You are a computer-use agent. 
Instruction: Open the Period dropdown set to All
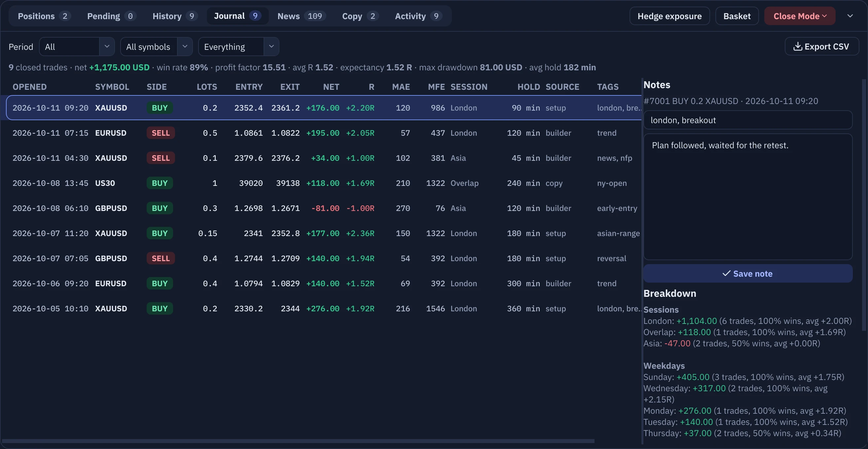77,47
